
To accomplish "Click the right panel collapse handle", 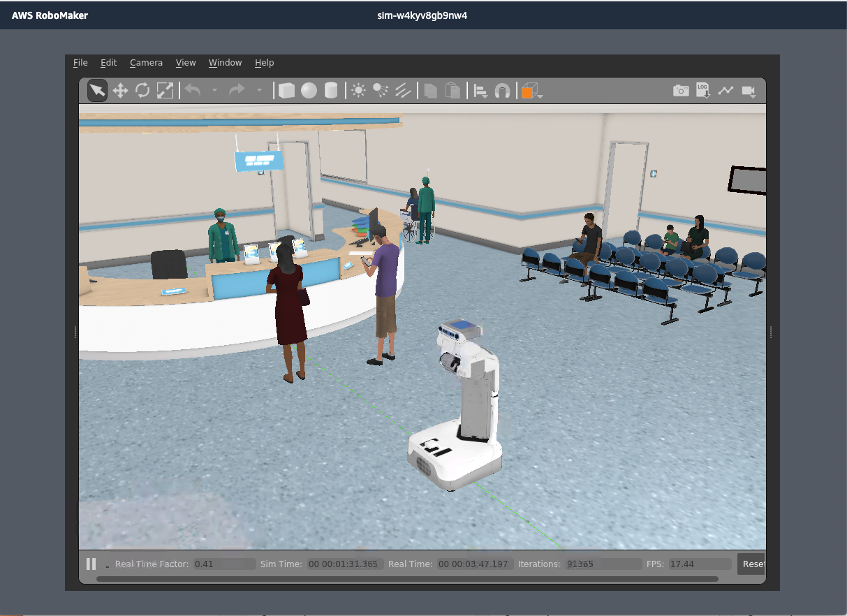I will [x=769, y=332].
